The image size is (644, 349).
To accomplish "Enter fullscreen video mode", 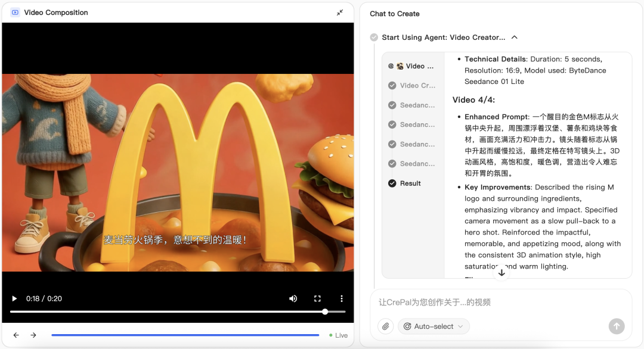I will coord(317,298).
